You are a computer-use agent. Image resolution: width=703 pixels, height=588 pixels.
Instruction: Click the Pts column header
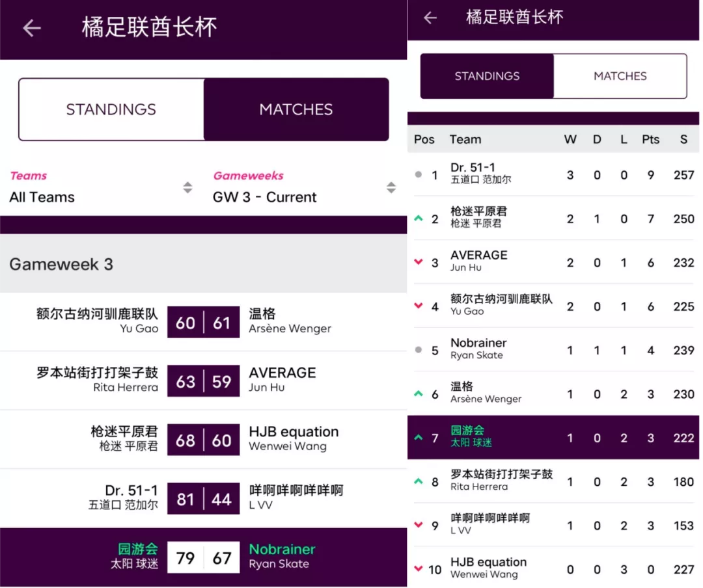pos(650,139)
